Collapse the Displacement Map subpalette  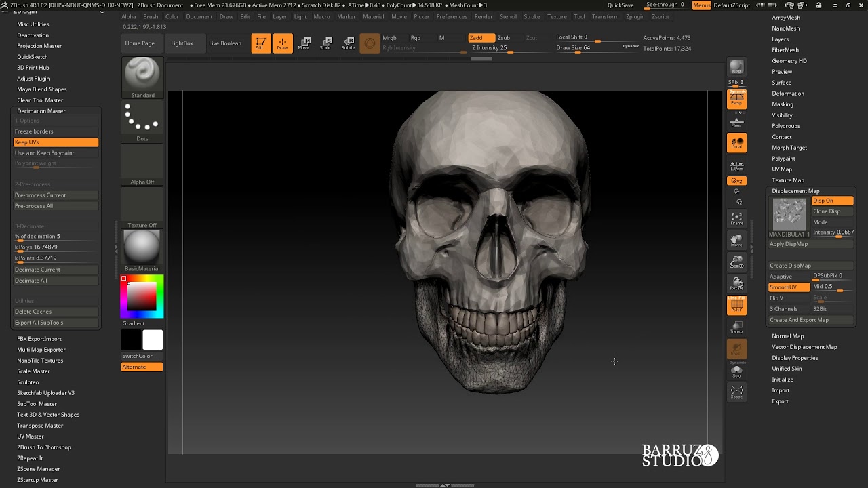coord(795,191)
